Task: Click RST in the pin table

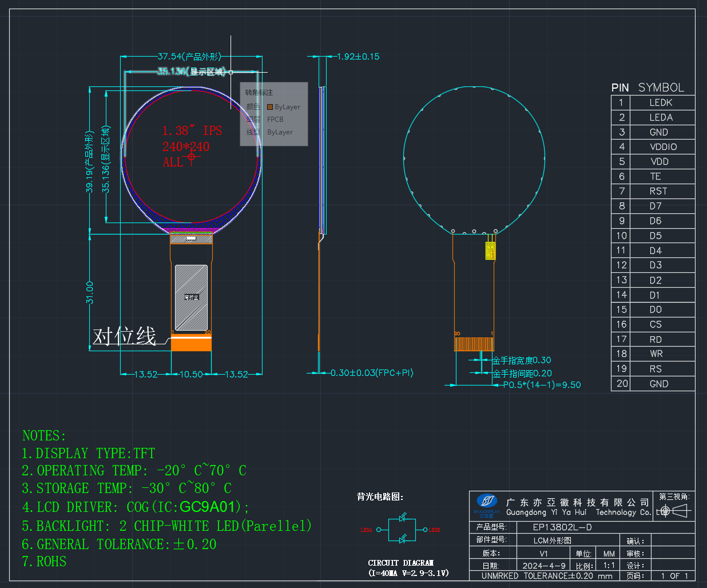Action: tap(658, 192)
